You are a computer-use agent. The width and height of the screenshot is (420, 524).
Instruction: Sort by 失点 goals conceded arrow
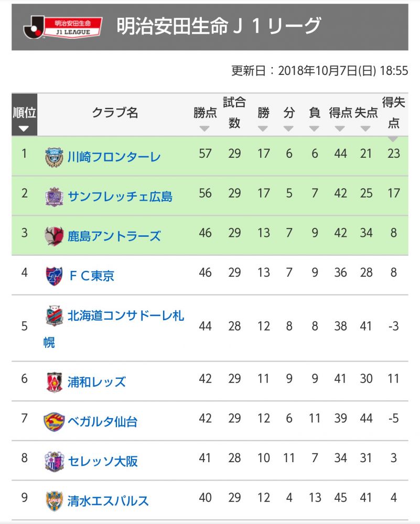click(366, 128)
